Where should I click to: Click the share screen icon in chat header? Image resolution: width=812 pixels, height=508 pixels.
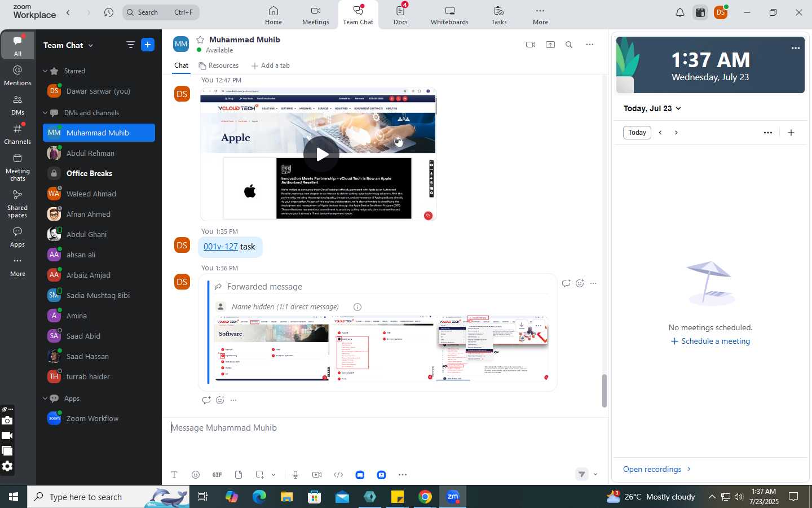tap(550, 45)
